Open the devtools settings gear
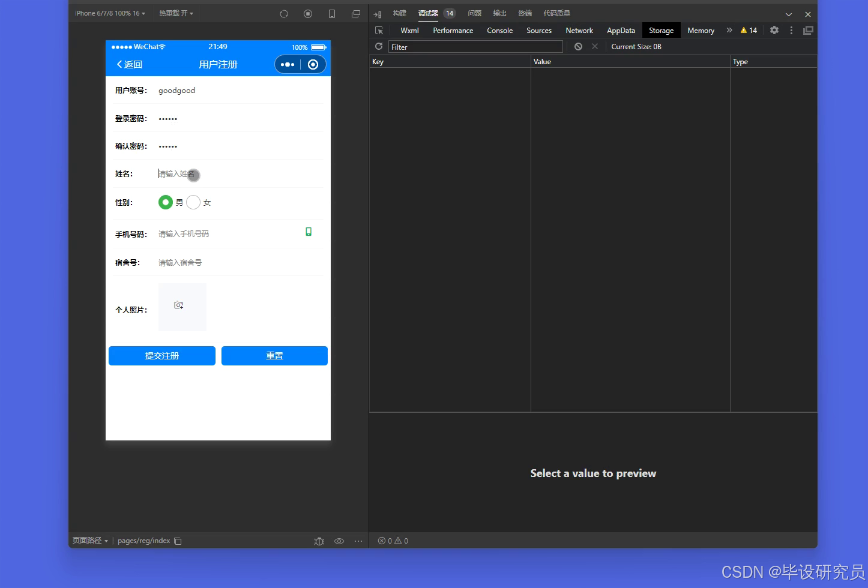 (x=774, y=30)
